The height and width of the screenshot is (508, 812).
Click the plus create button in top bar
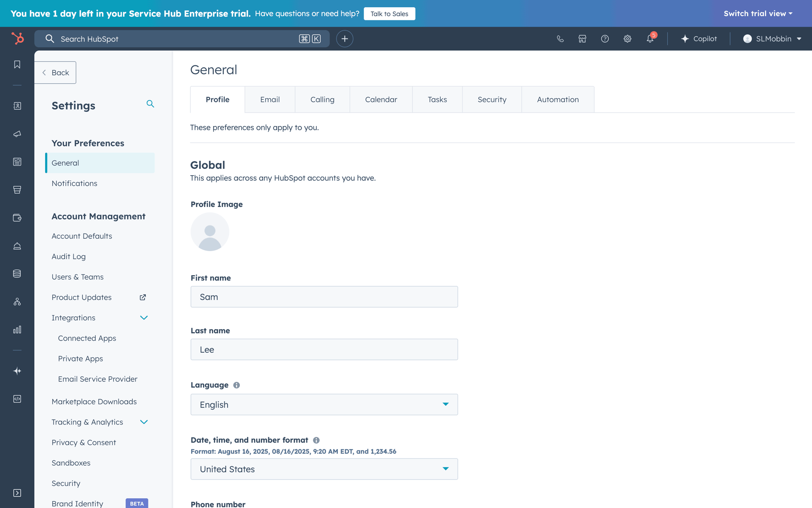345,39
